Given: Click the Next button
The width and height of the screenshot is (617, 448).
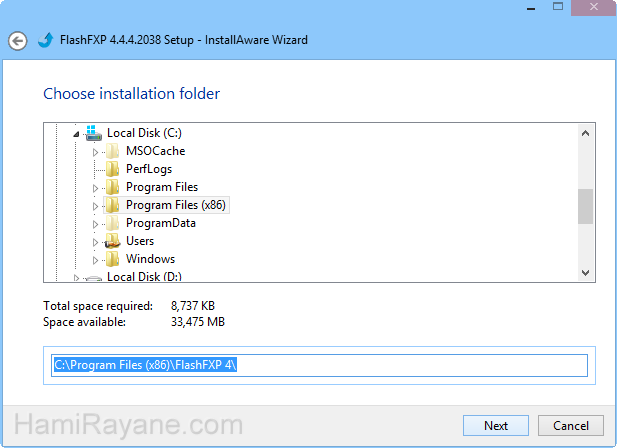Looking at the screenshot, I should (496, 426).
